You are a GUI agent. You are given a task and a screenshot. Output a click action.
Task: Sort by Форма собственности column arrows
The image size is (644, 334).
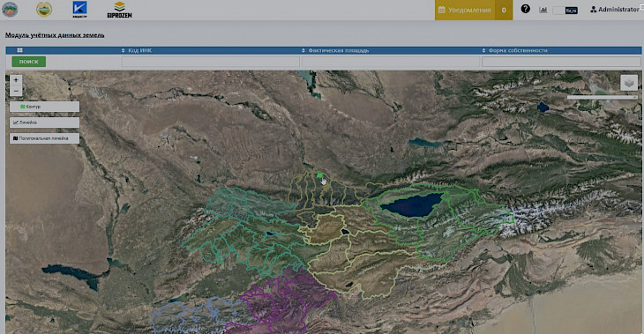[x=483, y=50]
